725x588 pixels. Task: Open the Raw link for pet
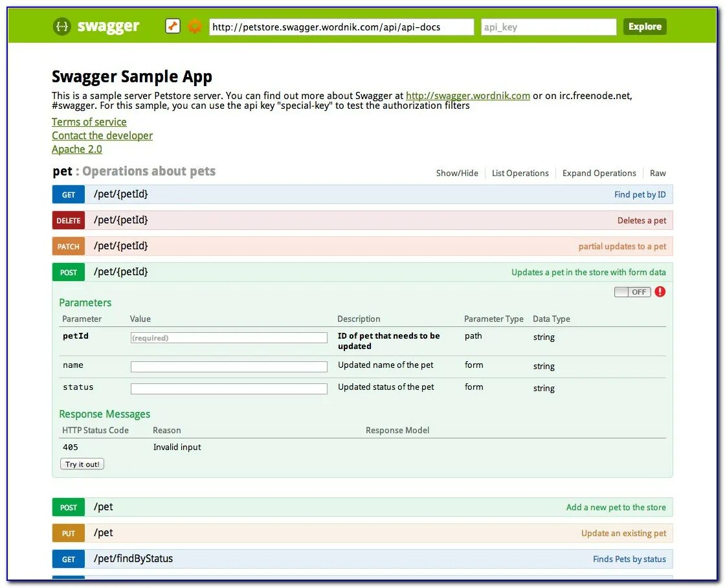658,173
